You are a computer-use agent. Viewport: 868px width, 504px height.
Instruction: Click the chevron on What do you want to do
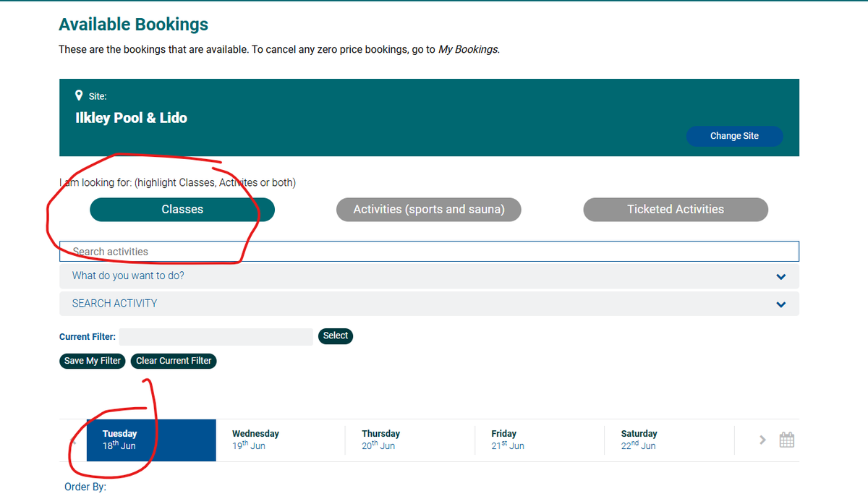(x=780, y=276)
